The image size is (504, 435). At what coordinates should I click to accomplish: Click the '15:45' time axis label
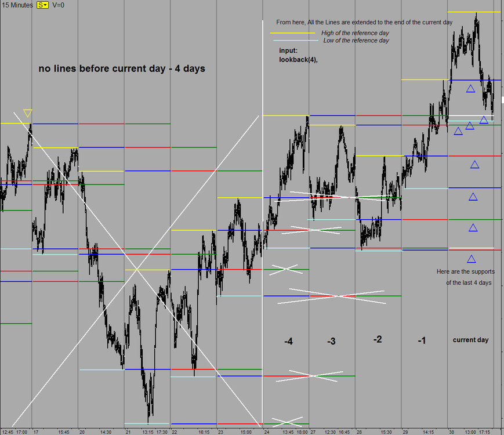click(x=64, y=432)
